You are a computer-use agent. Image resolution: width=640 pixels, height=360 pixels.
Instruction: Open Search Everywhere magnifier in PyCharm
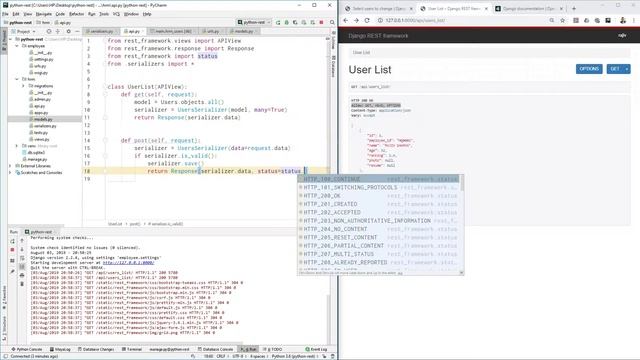332,22
